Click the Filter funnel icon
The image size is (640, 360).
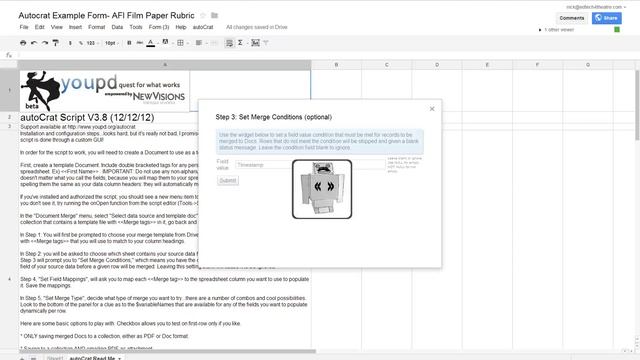pyautogui.click(x=266, y=43)
